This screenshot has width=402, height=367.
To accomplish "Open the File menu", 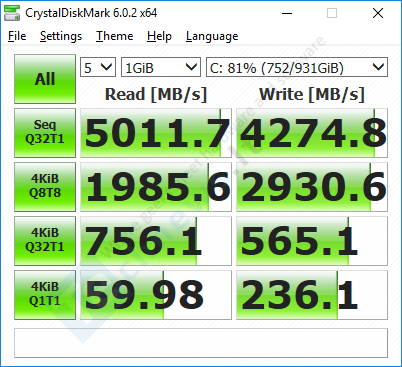I will pyautogui.click(x=17, y=36).
